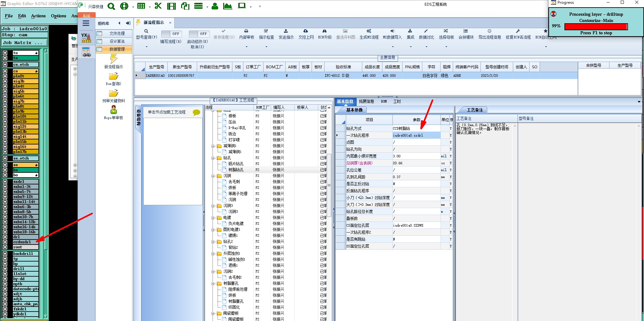Click the green copy documents icon

coord(185,6)
